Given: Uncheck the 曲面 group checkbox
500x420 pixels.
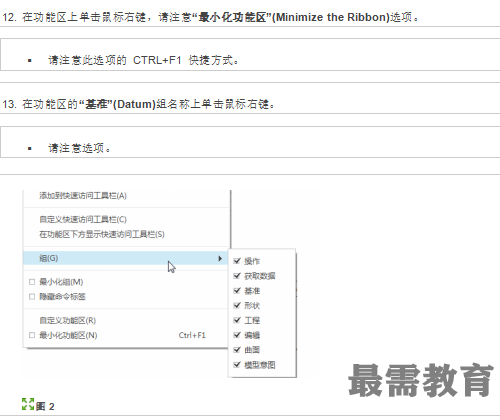Looking at the screenshot, I should 237,350.
